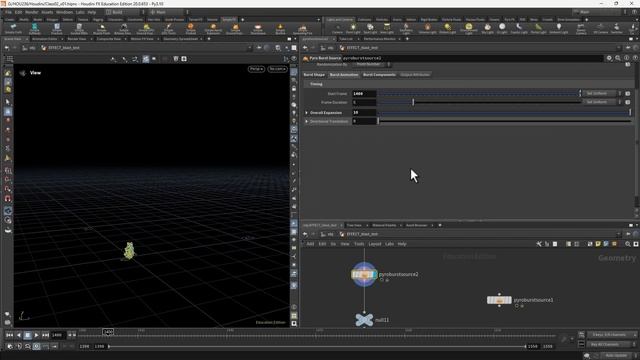Toggle real time playback button
Screen dimensions: 640x360
(36, 347)
